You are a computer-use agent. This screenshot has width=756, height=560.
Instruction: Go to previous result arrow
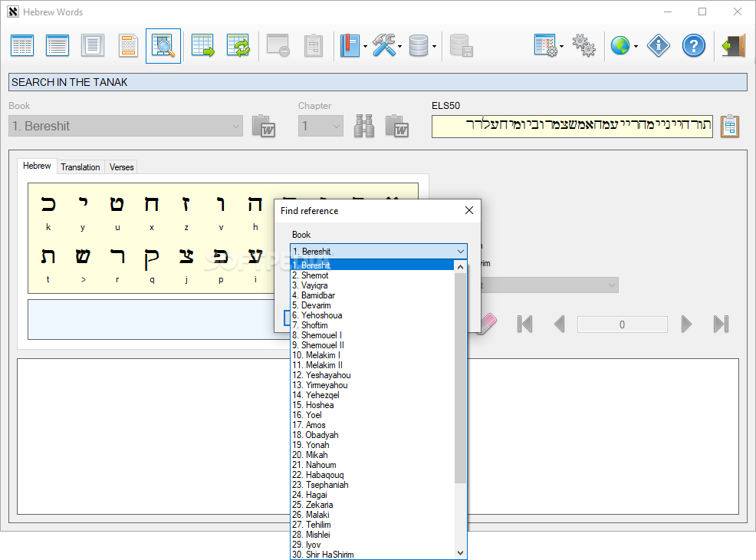559,324
